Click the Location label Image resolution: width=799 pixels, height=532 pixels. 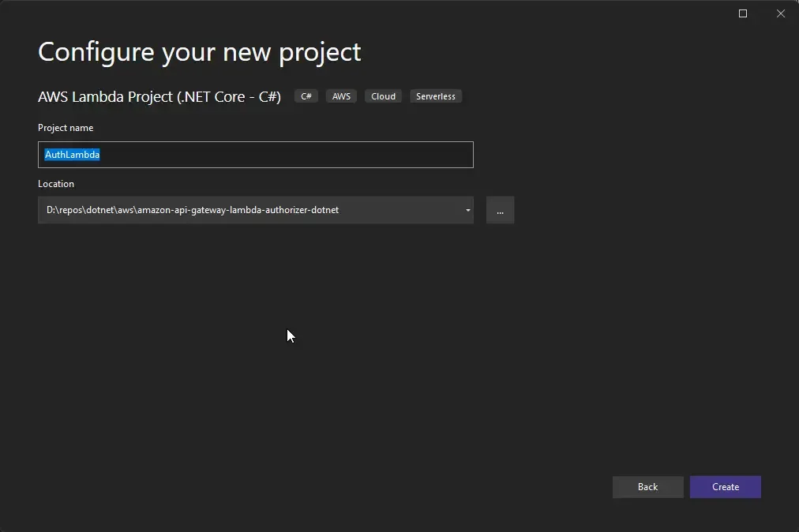click(x=56, y=183)
